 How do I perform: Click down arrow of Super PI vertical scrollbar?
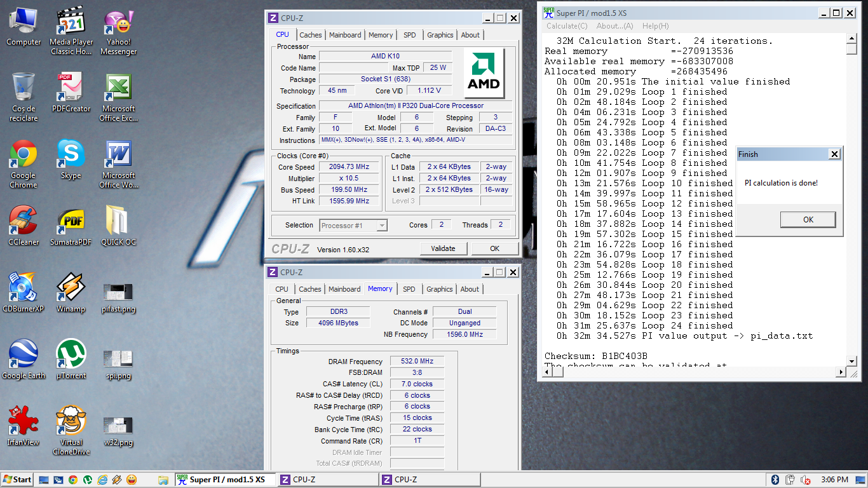point(851,362)
